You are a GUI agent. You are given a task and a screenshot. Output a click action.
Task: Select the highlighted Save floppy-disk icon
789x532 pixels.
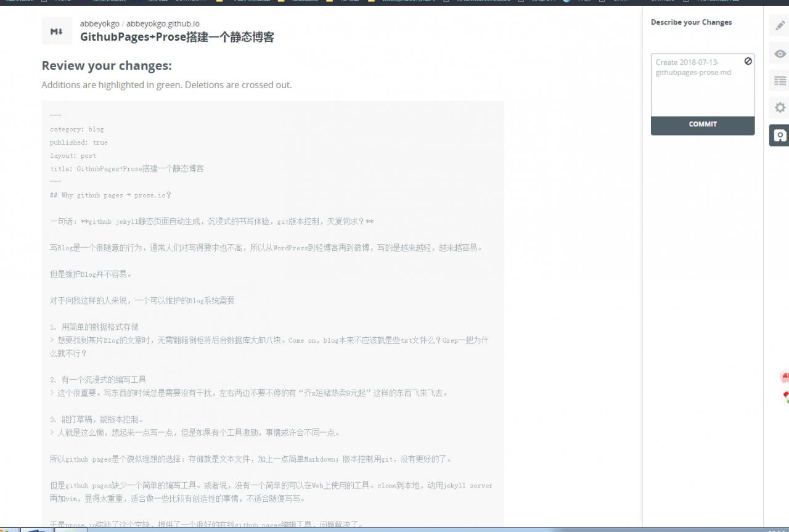click(x=779, y=135)
